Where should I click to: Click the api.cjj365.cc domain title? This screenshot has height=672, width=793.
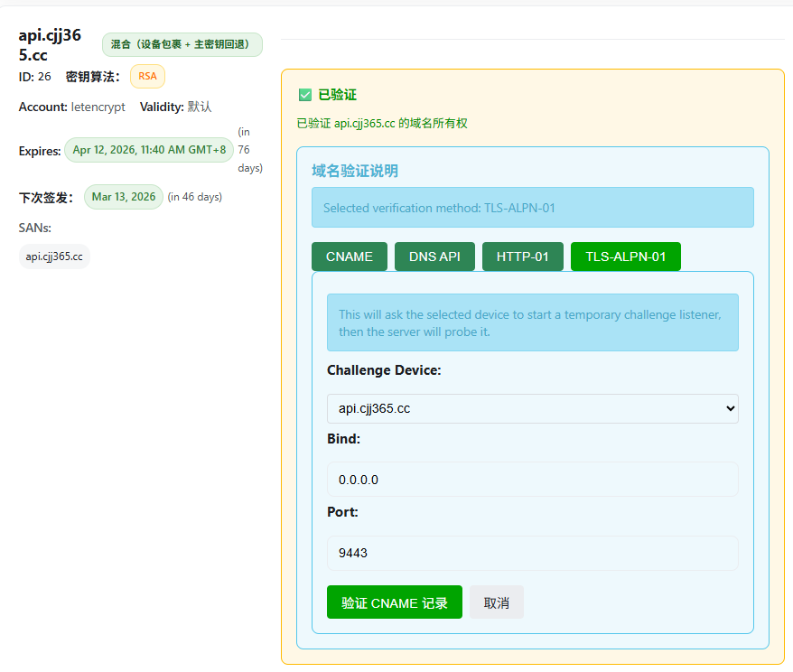[50, 44]
